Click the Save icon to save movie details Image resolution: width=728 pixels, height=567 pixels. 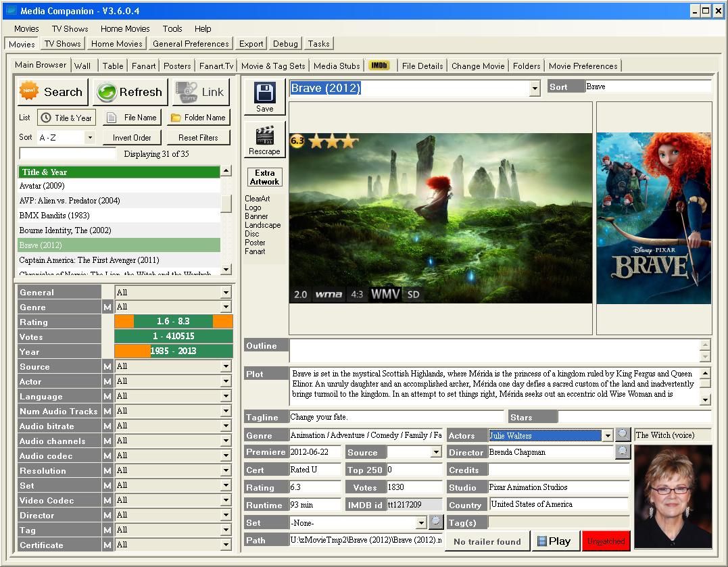[264, 93]
